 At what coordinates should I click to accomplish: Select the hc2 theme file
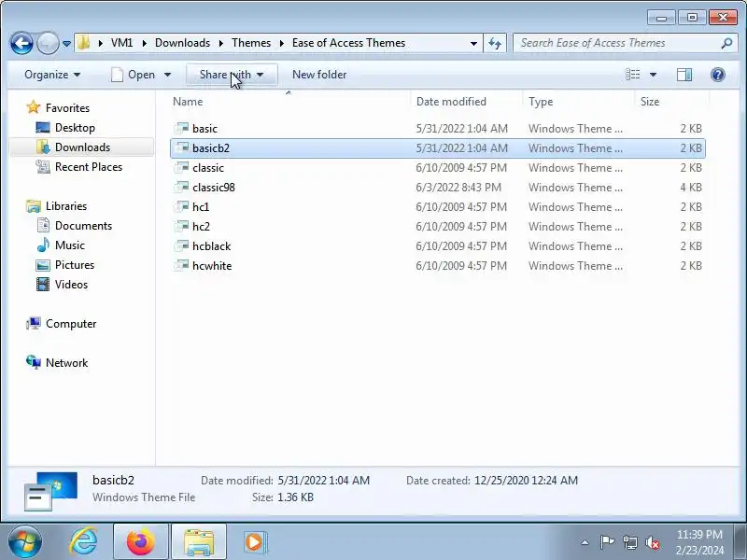click(x=437, y=226)
